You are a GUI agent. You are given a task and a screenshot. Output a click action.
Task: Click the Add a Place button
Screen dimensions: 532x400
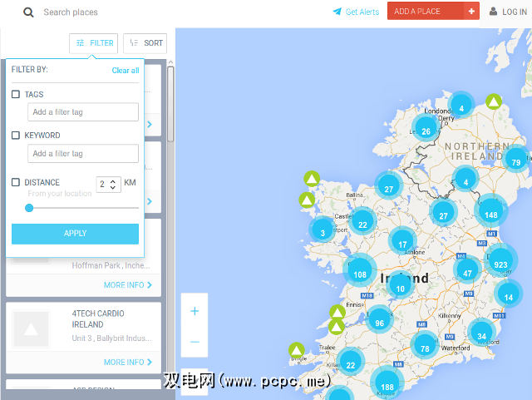(x=417, y=12)
